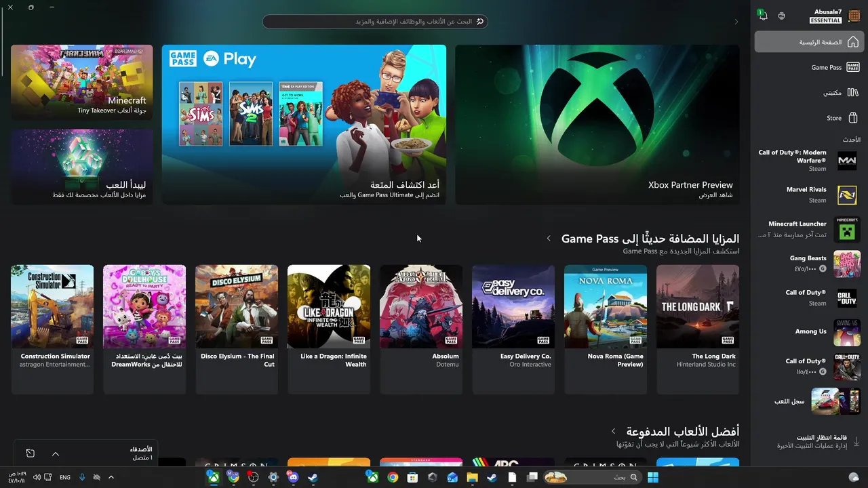This screenshot has width=868, height=488.
Task: Click استكشف المزايا الجديدة مع Game Pass subtitle
Action: [x=681, y=251]
